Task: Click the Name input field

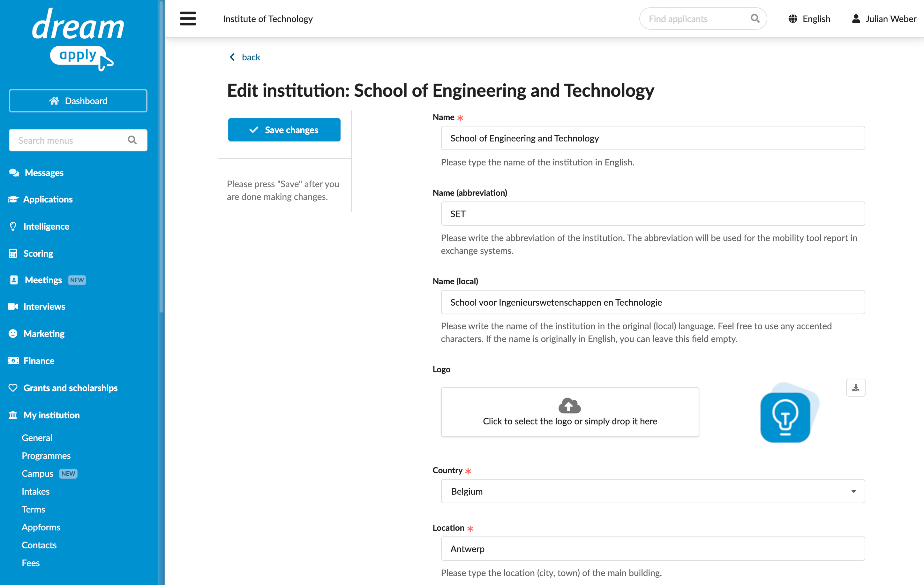Action: (x=653, y=138)
